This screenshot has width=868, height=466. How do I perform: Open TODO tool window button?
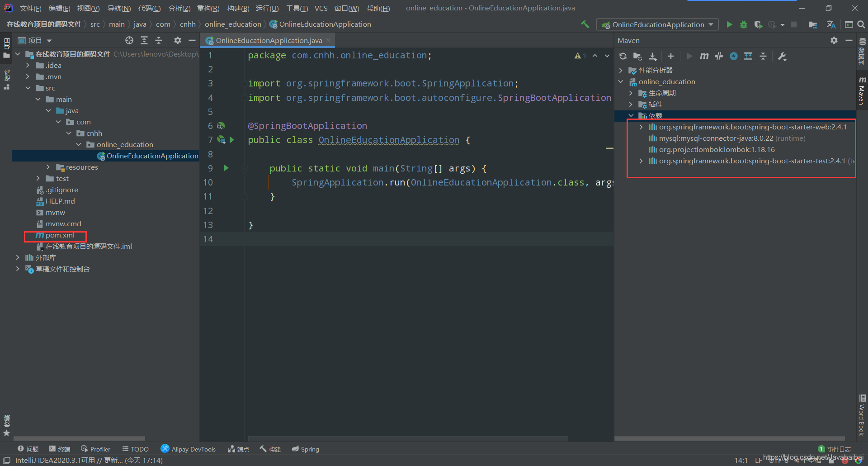click(x=135, y=449)
